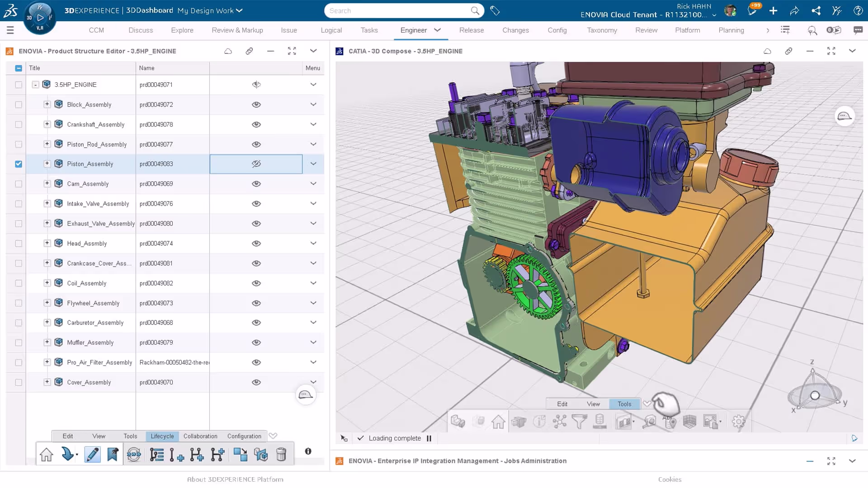Click the Title column header

tap(80, 68)
